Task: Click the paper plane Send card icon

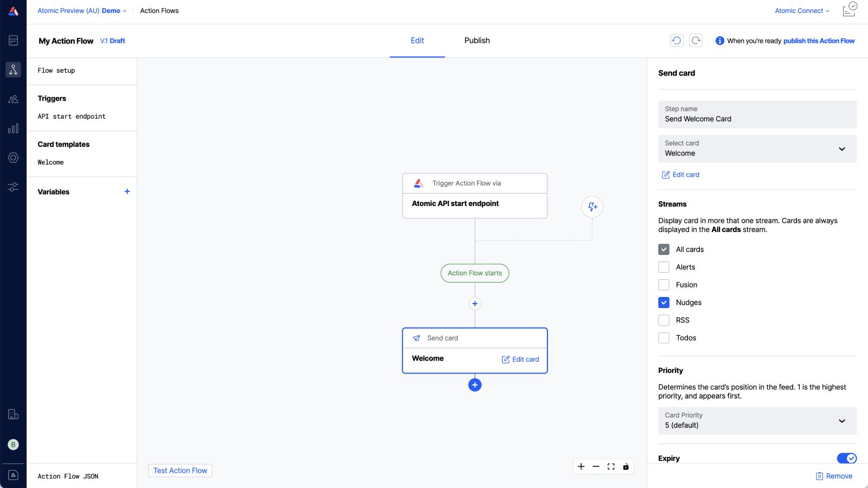Action: coord(417,338)
